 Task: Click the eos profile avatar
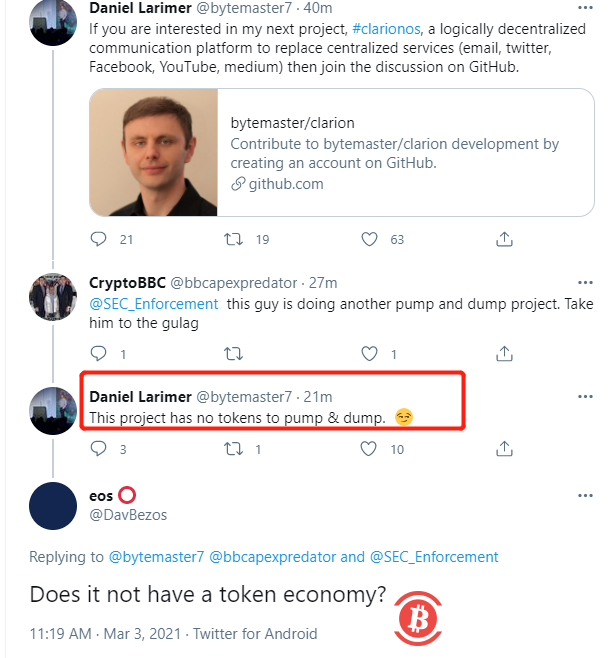54,506
